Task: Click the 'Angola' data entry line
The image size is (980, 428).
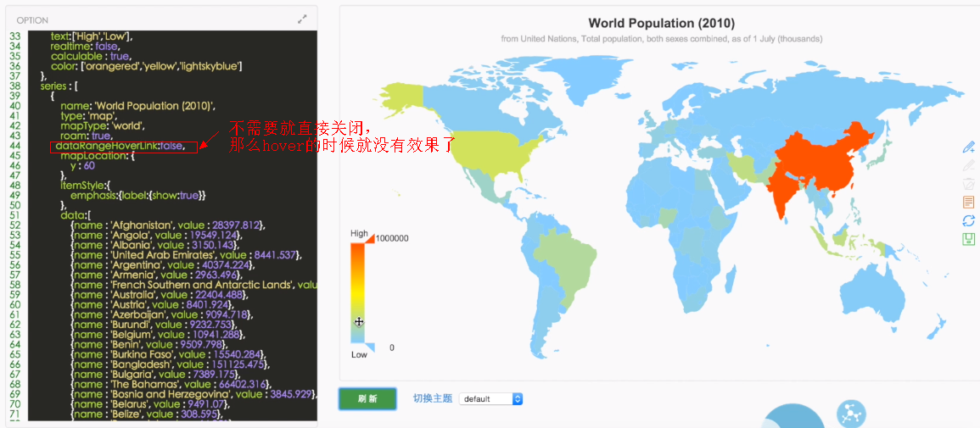Action: tap(156, 235)
